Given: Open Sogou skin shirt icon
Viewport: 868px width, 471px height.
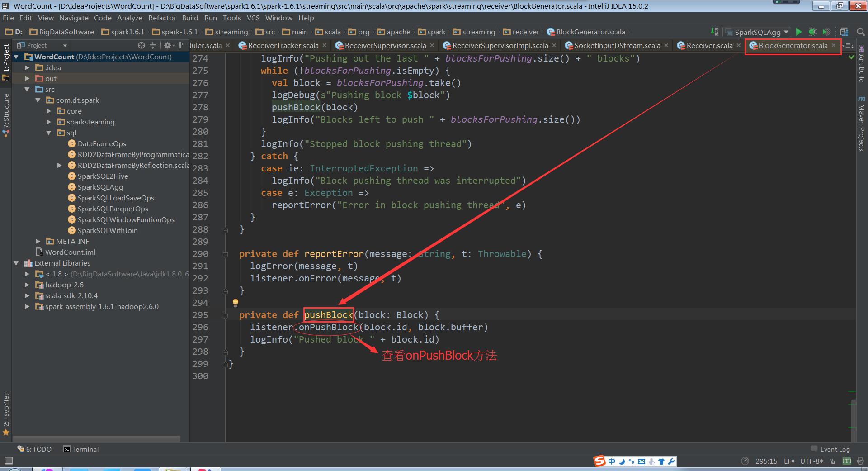Looking at the screenshot, I should coord(661,461).
